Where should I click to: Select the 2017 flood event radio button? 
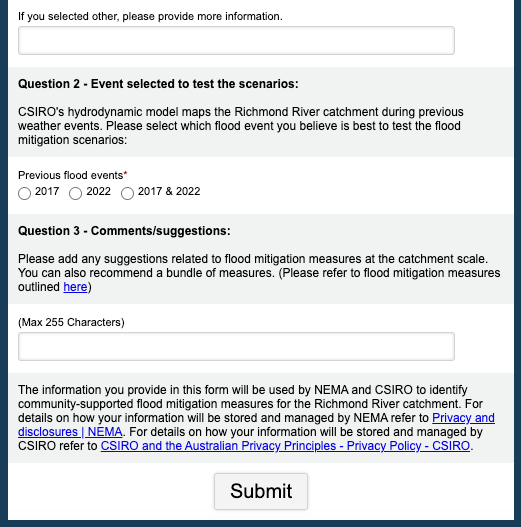pos(25,193)
